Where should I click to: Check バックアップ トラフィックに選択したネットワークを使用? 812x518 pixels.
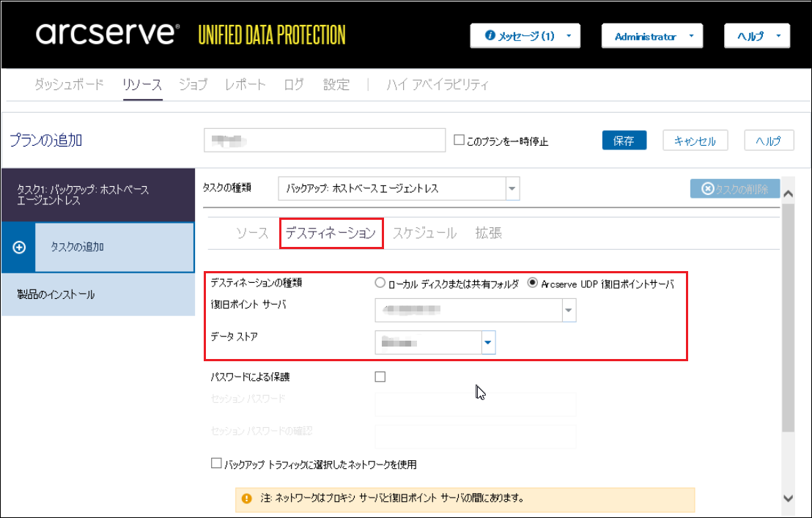[x=216, y=463]
